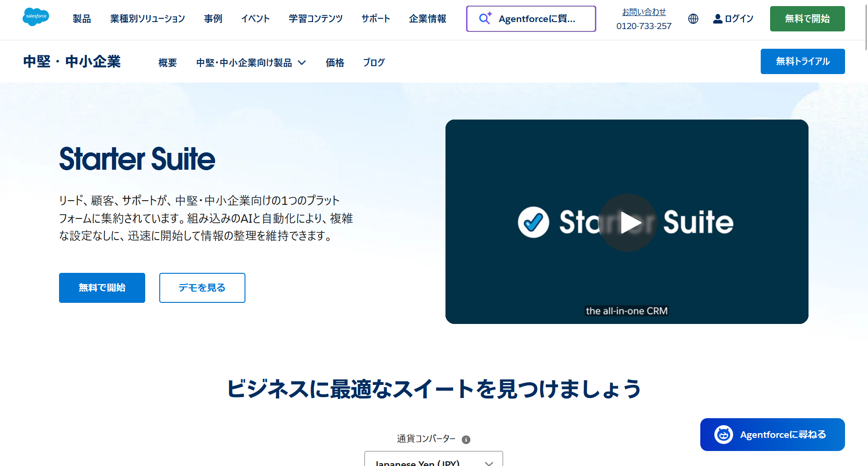Viewport: 868px width, 466px height.
Task: Click the Agentforce search sparkle icon
Action: (x=485, y=18)
